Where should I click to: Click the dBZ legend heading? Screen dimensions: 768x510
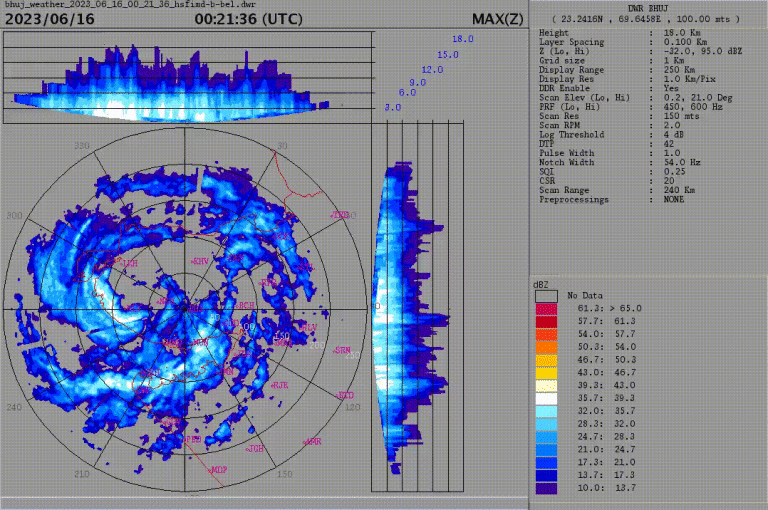coord(541,285)
